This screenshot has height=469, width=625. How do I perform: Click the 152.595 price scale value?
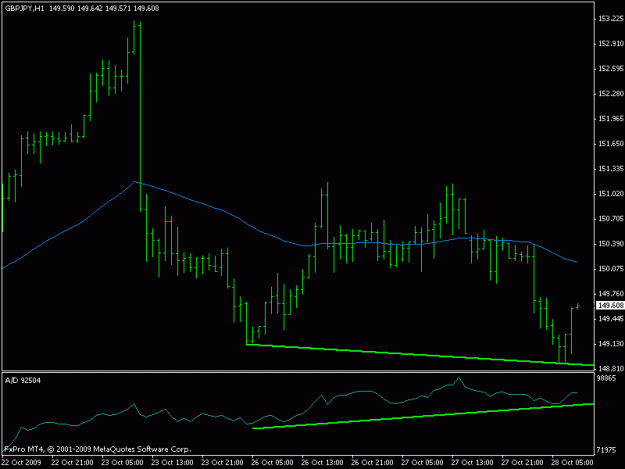click(610, 69)
